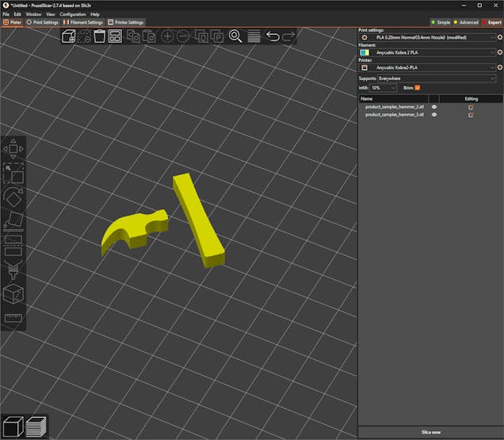Toggle the Brim checkbox
The width and height of the screenshot is (504, 440).
point(418,87)
